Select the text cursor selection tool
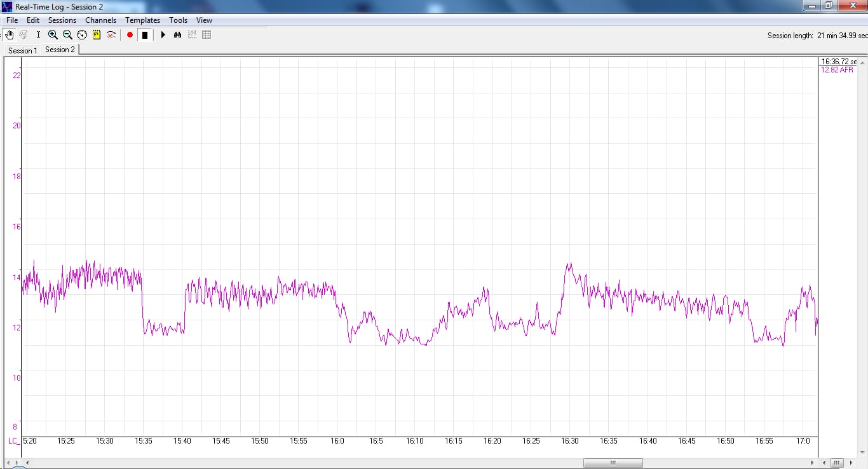The width and height of the screenshot is (868, 469). click(38, 35)
